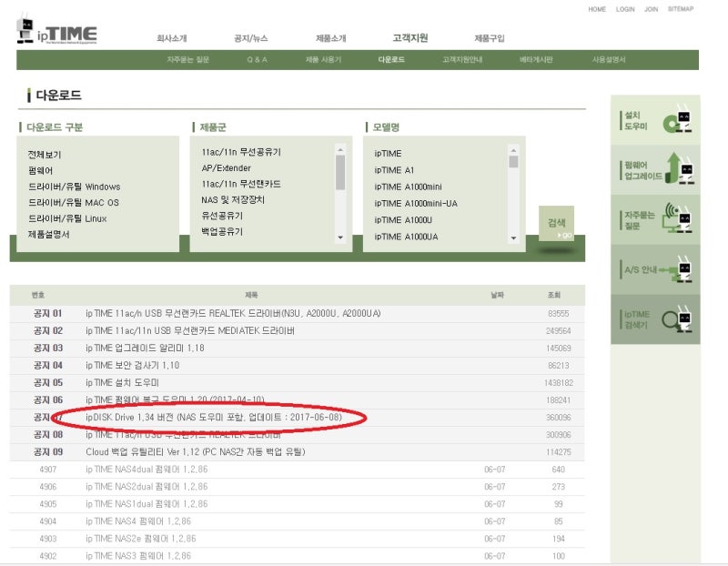Viewport: 728px width, 566px height.
Task: Select 백업공유기 product group
Action: 222,231
